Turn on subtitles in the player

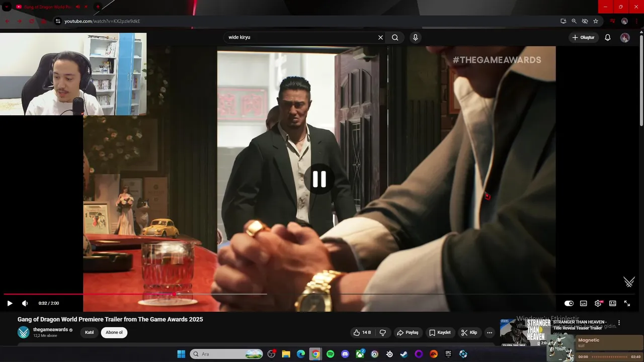[584, 303]
